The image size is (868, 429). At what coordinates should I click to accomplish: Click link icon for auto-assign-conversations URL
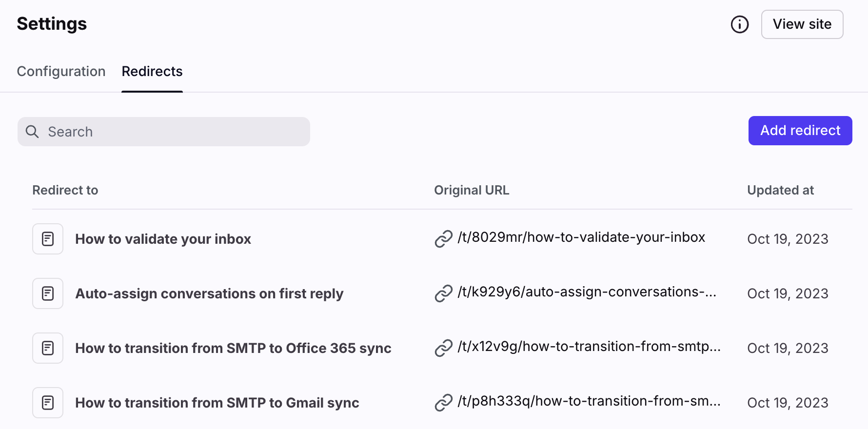443,293
